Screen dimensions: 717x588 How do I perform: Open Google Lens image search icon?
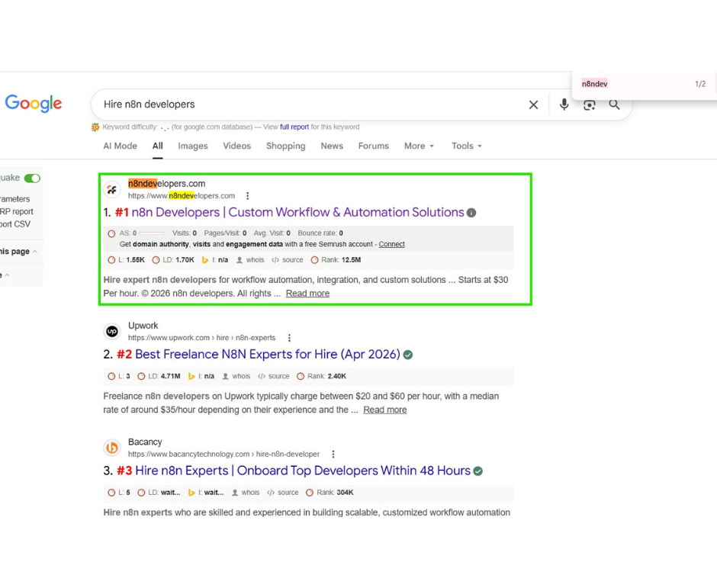[x=590, y=105]
